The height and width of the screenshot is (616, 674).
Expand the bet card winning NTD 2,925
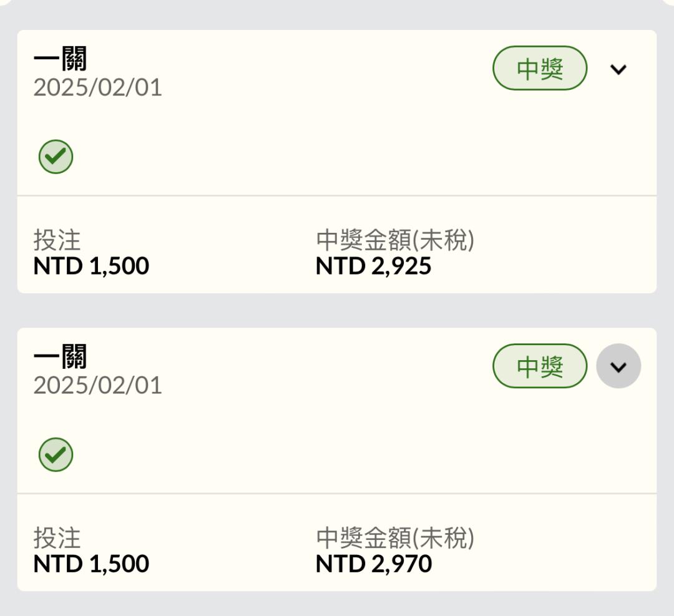coord(618,69)
